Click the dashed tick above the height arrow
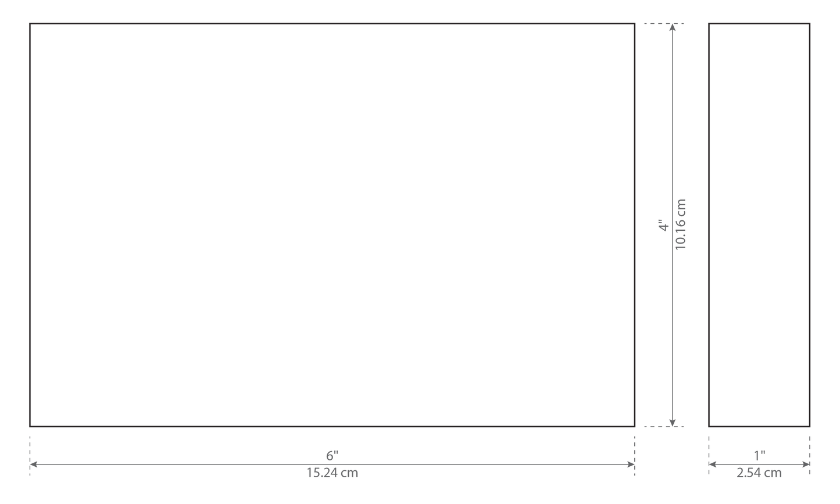The width and height of the screenshot is (840, 504). [664, 23]
